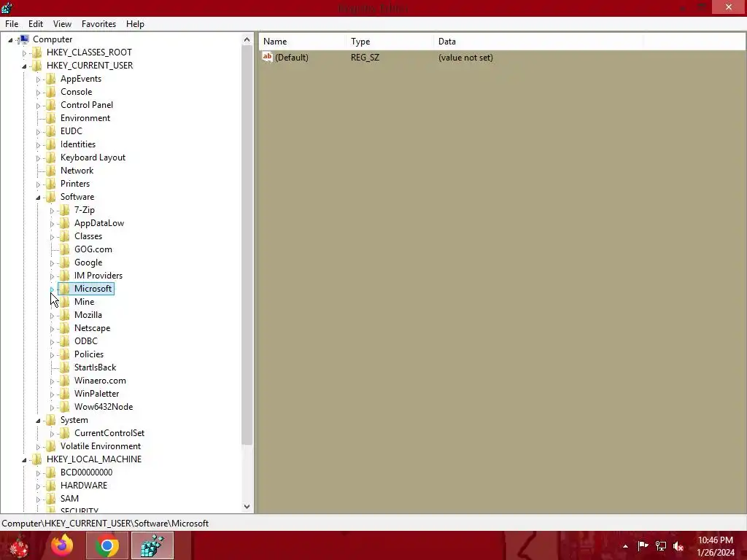Click the Netscape folder icon
Screen dimensions: 747x560
[64, 328]
